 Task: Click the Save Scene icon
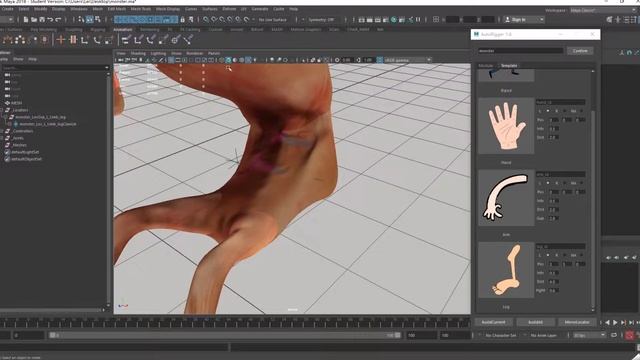click(x=42, y=20)
